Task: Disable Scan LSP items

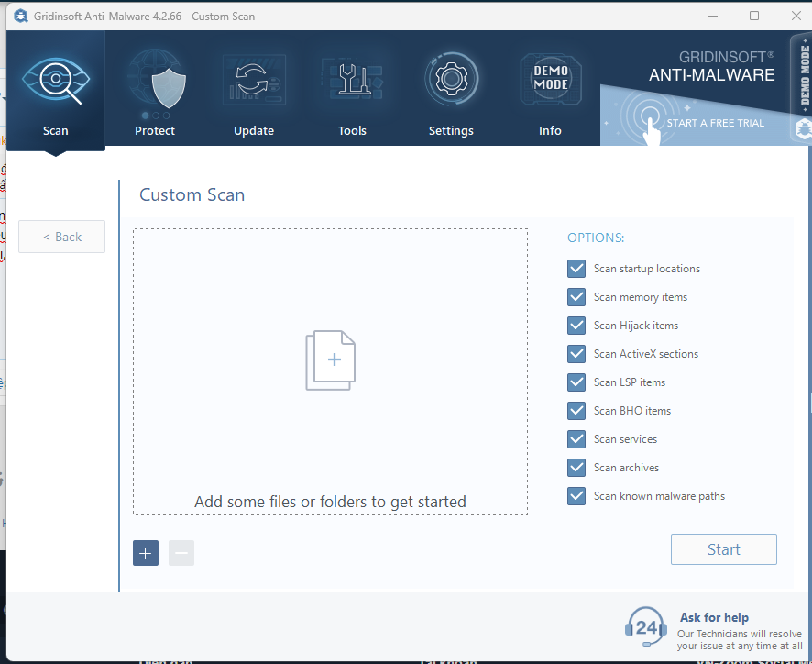Action: 576,382
